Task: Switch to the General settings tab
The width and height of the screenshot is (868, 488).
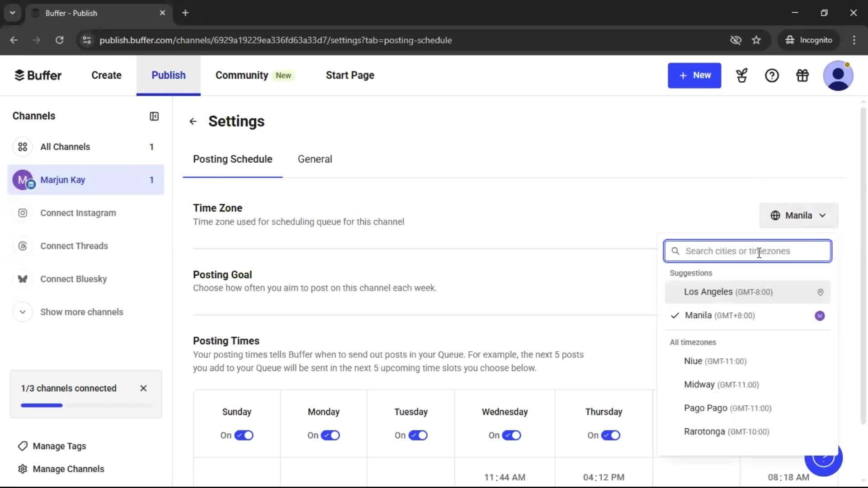Action: (x=315, y=159)
